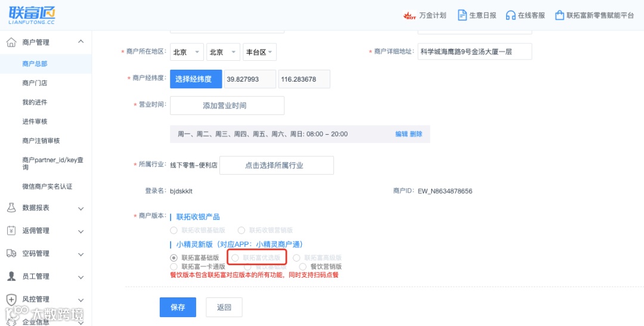Click the 选择经纬度 button
The width and height of the screenshot is (644, 326).
click(196, 79)
